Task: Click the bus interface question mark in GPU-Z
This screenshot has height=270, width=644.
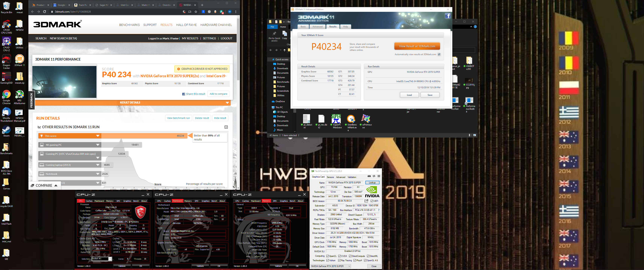Action: point(379,210)
